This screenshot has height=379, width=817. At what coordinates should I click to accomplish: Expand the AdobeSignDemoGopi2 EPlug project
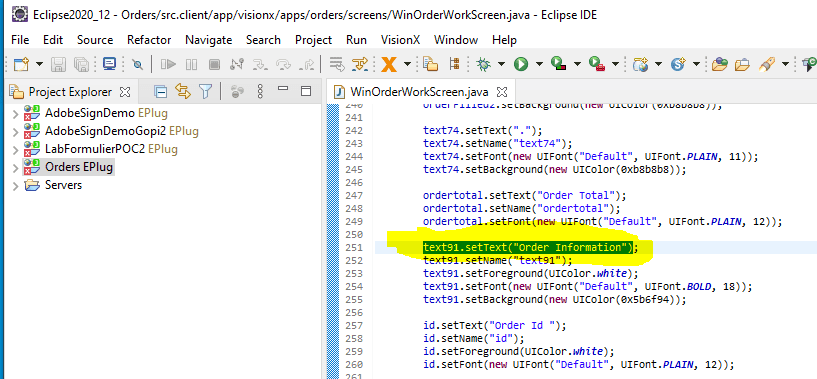point(15,131)
